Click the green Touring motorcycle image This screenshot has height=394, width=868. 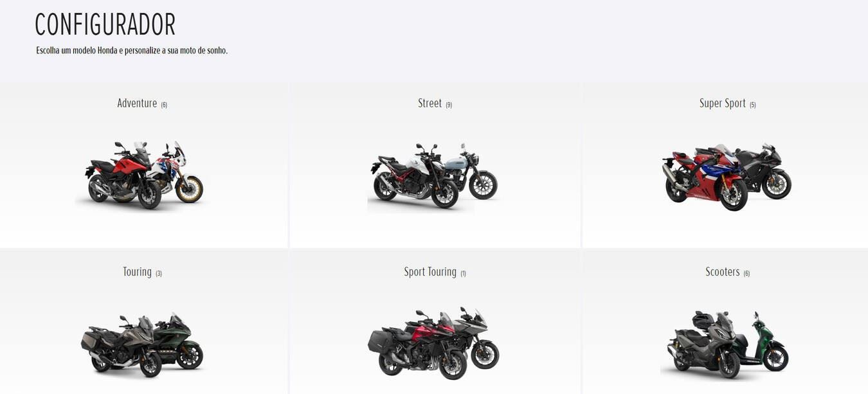(176, 341)
